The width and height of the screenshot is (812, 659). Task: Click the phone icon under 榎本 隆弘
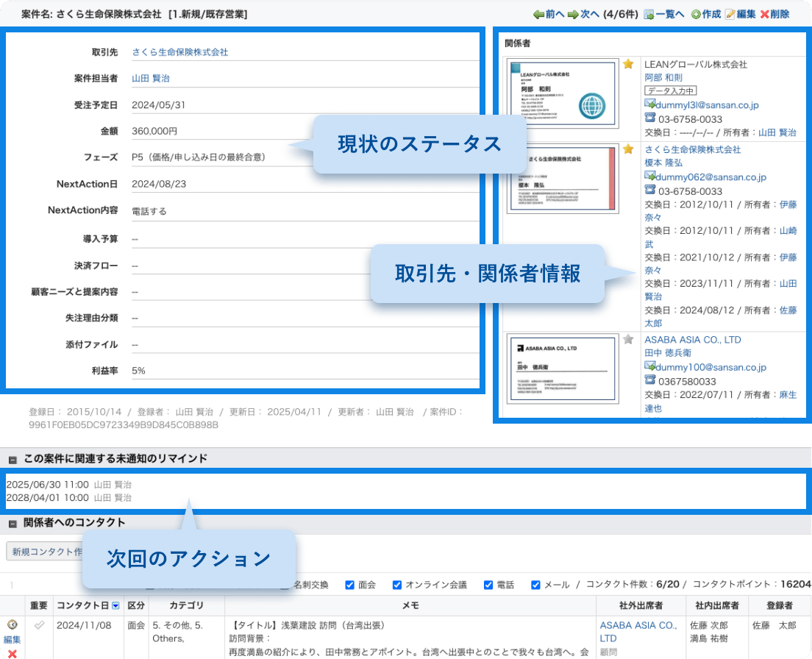point(650,190)
